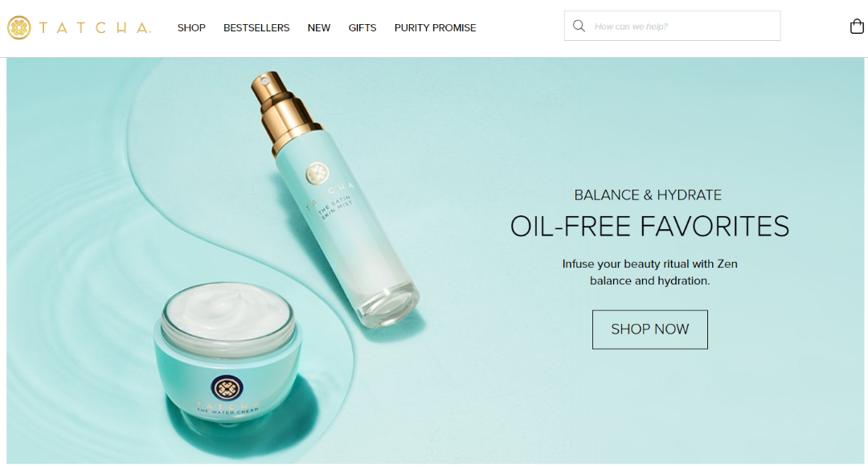
Task: Click the gold spray nozzle of the mist
Action: 281,106
